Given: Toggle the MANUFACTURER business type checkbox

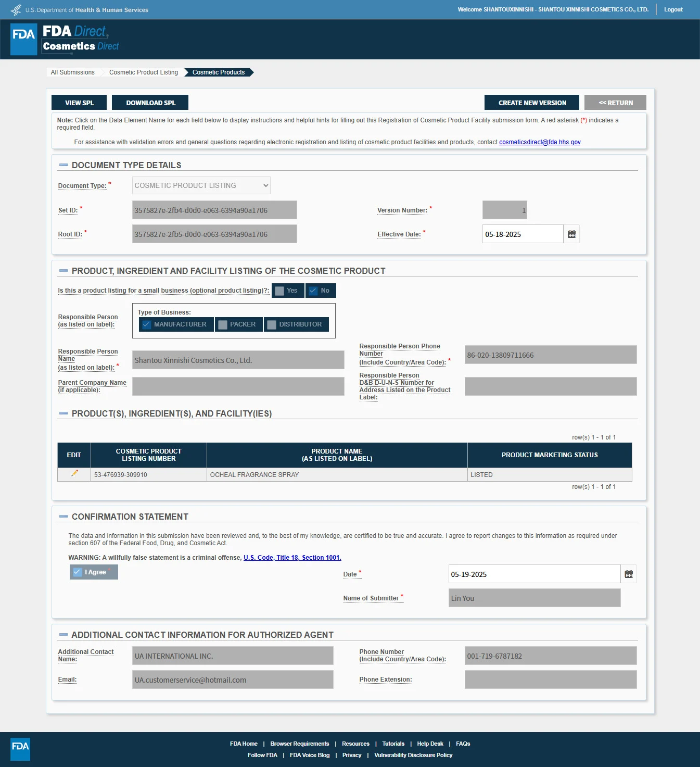Looking at the screenshot, I should coord(146,324).
